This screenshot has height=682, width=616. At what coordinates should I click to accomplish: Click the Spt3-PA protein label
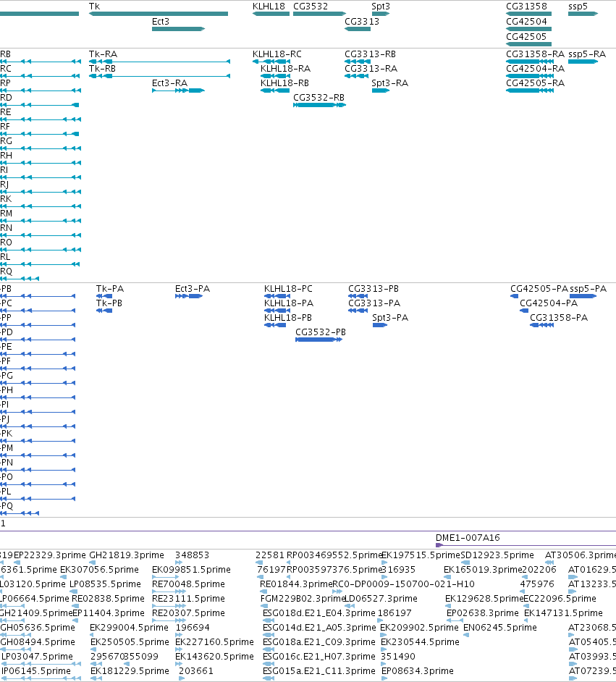pyautogui.click(x=390, y=318)
